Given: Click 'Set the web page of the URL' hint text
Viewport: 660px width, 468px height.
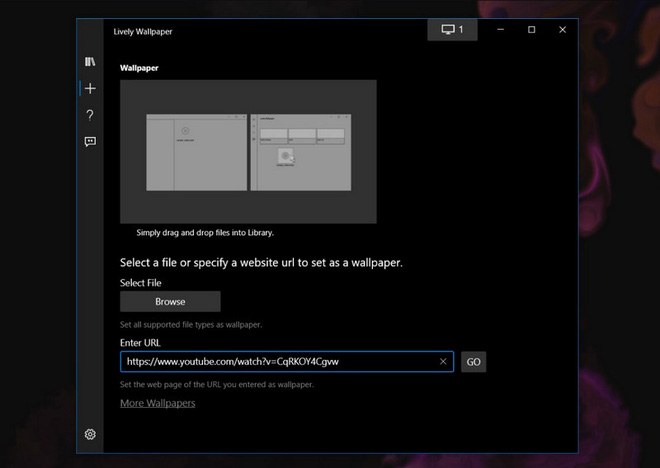Looking at the screenshot, I should tap(217, 385).
